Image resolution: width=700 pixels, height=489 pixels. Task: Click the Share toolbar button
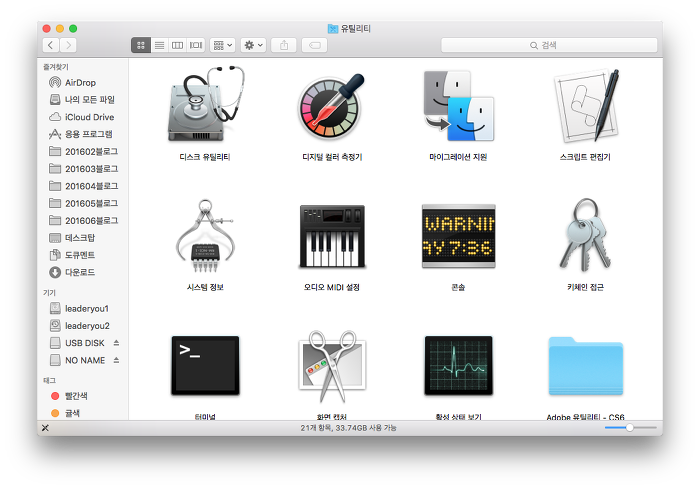point(284,45)
